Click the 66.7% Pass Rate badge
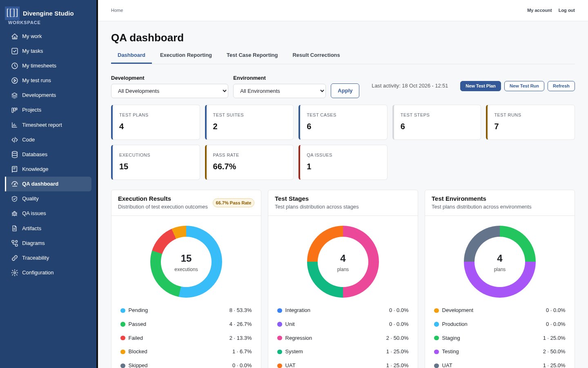The image size is (588, 368). pos(234,203)
